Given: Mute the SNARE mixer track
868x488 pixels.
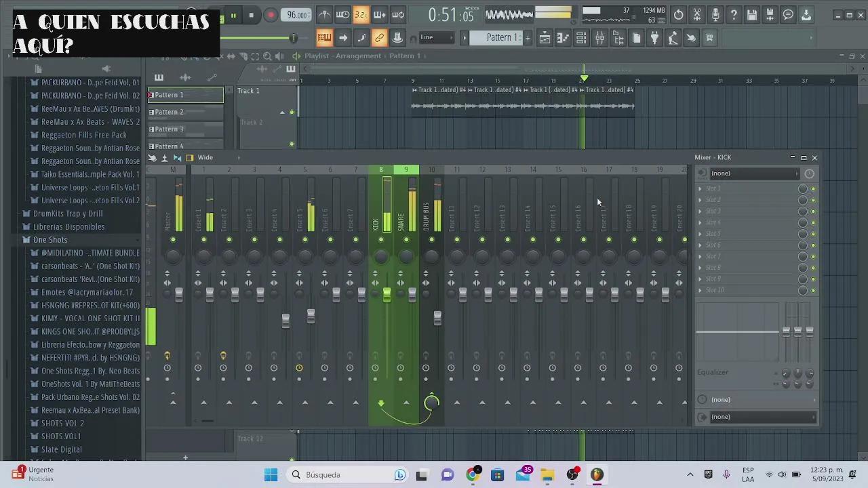Looking at the screenshot, I should coord(406,239).
